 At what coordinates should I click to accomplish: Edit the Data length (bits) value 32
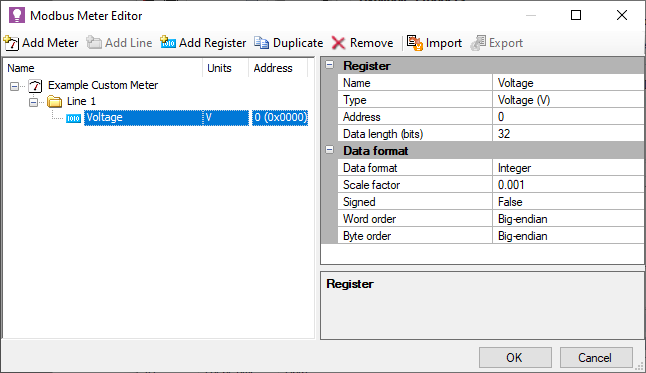568,134
